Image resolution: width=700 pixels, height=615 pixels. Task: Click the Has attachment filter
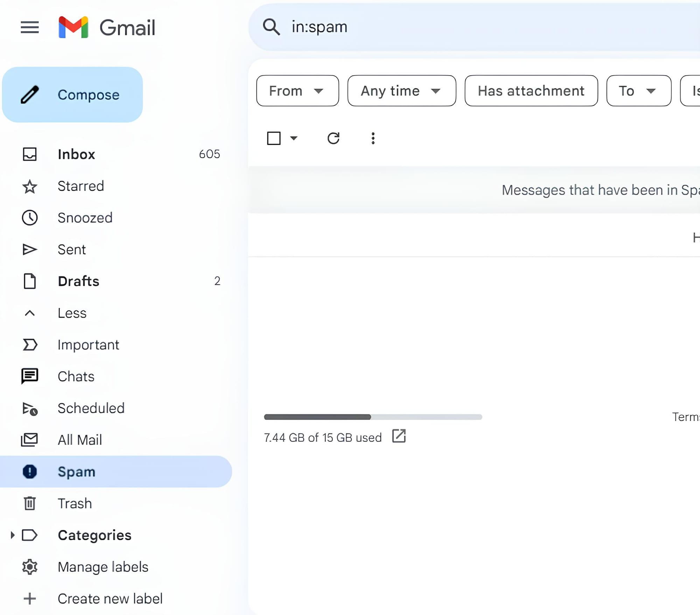pos(531,91)
